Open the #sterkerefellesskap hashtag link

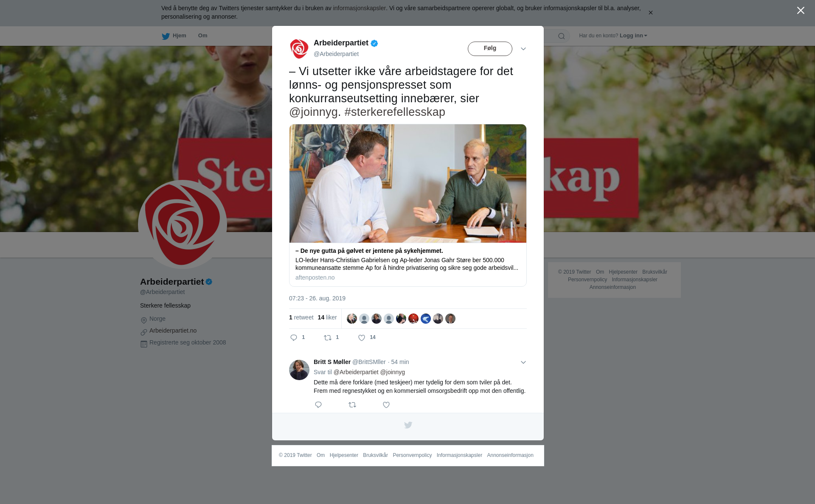coord(395,112)
